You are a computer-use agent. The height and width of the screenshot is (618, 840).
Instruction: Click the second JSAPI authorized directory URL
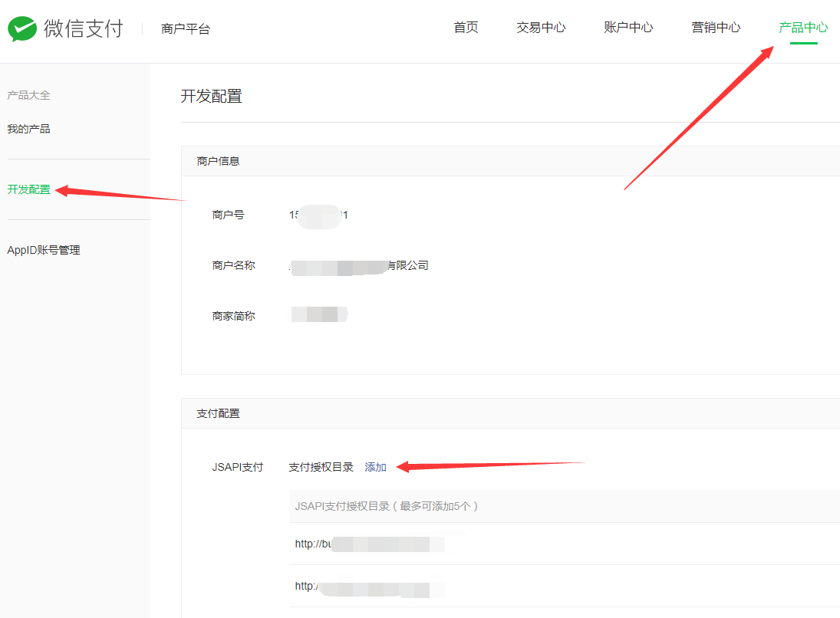click(369, 587)
